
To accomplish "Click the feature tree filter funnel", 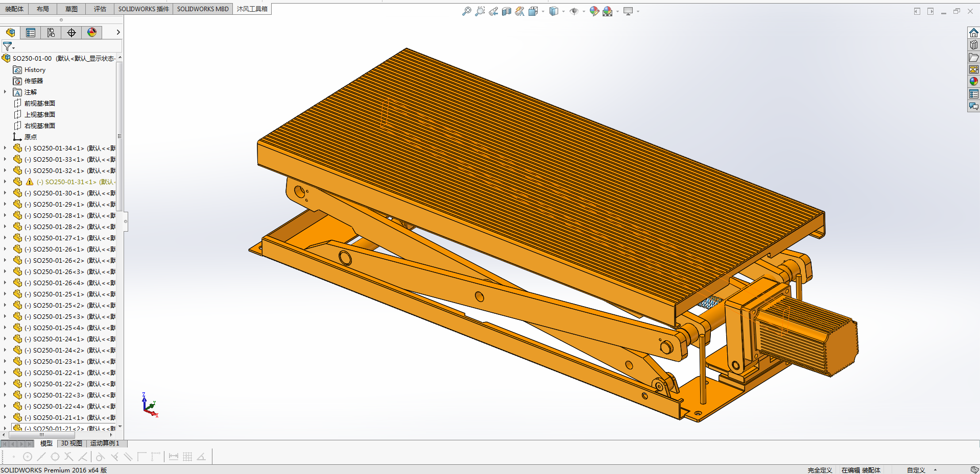I will (x=8, y=46).
